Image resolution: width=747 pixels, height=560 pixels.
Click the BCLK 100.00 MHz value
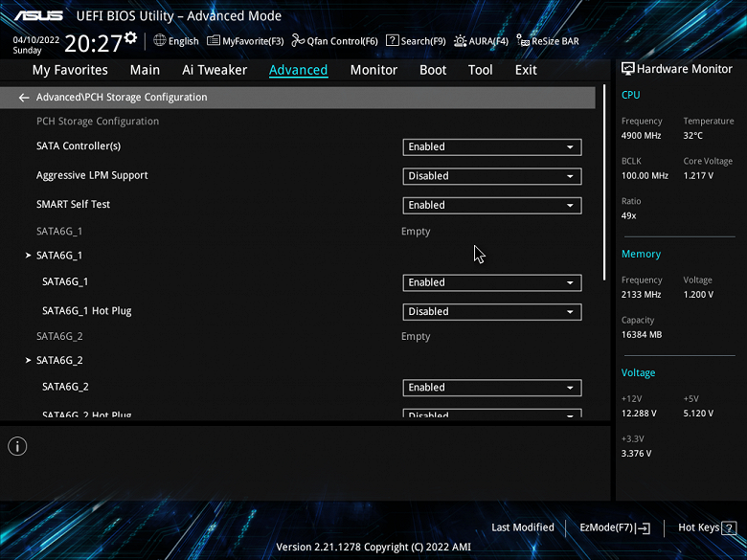coord(645,176)
